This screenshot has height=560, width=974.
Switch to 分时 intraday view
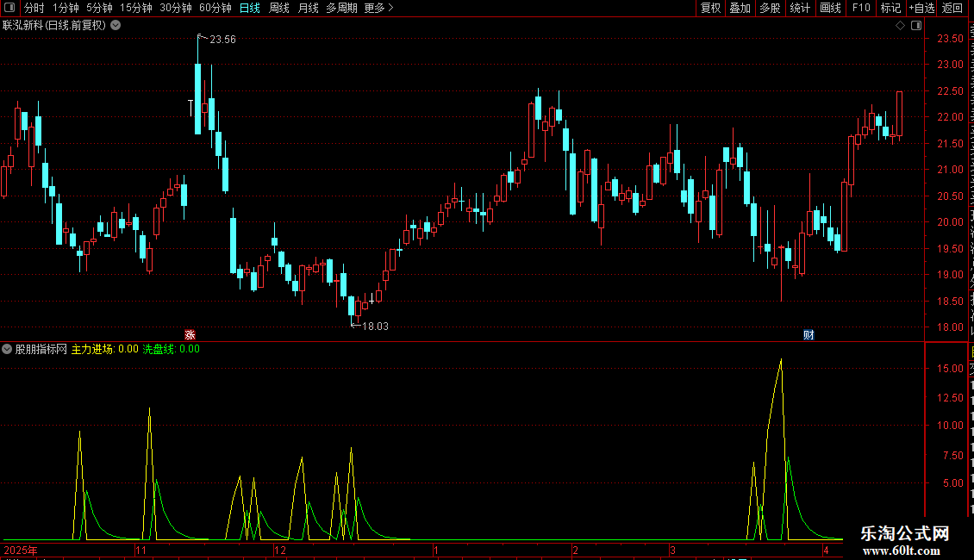click(x=34, y=8)
